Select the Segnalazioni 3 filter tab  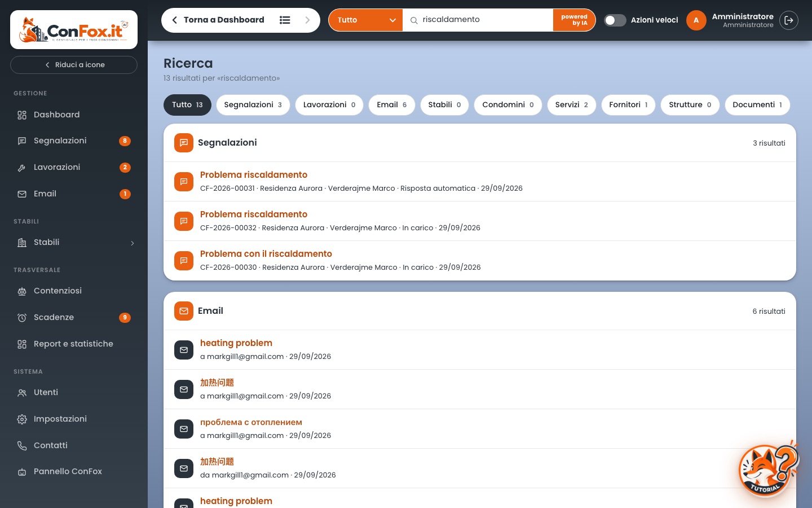(253, 105)
